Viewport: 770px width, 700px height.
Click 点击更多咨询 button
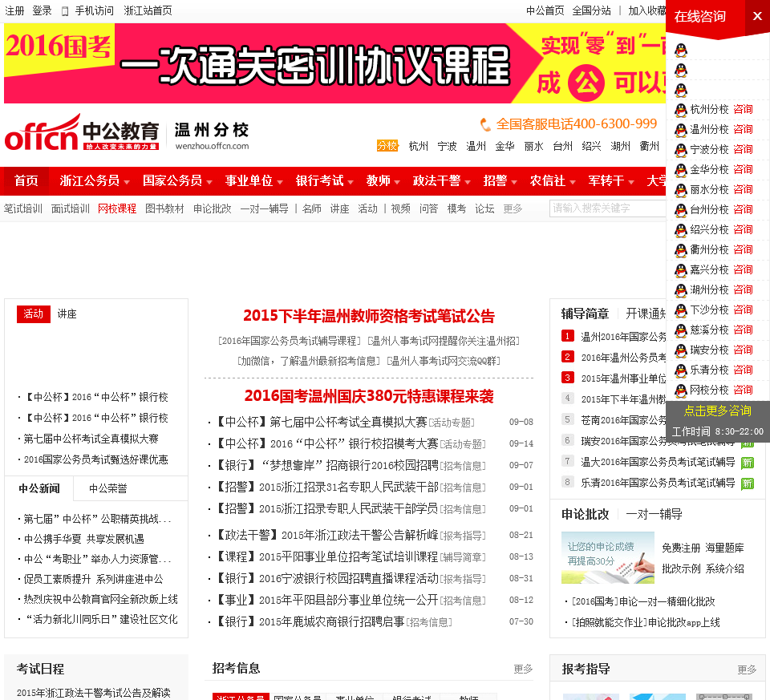pos(717,411)
